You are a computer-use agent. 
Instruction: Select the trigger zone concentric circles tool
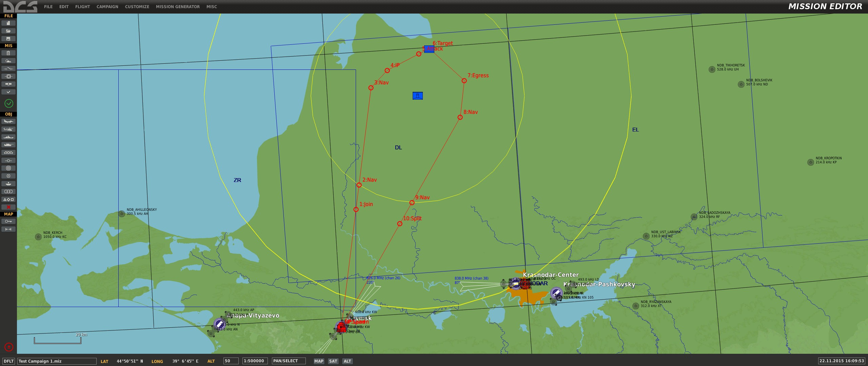tap(8, 168)
